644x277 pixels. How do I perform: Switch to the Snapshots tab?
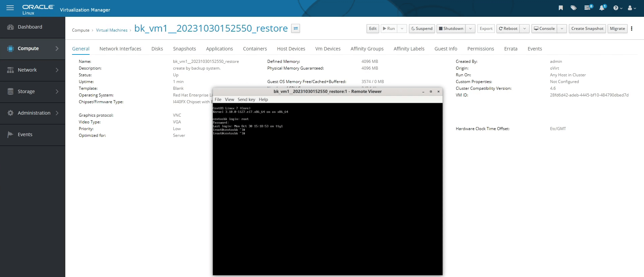(184, 49)
